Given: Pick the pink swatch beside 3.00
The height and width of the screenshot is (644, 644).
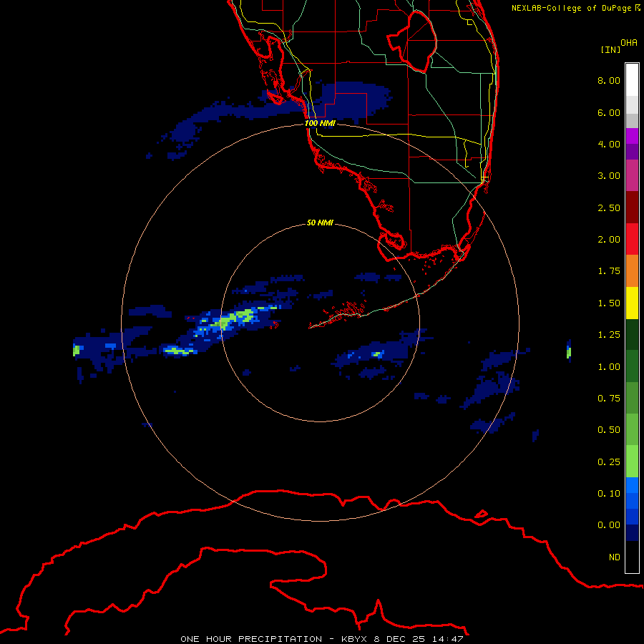Looking at the screenshot, I should [632, 176].
